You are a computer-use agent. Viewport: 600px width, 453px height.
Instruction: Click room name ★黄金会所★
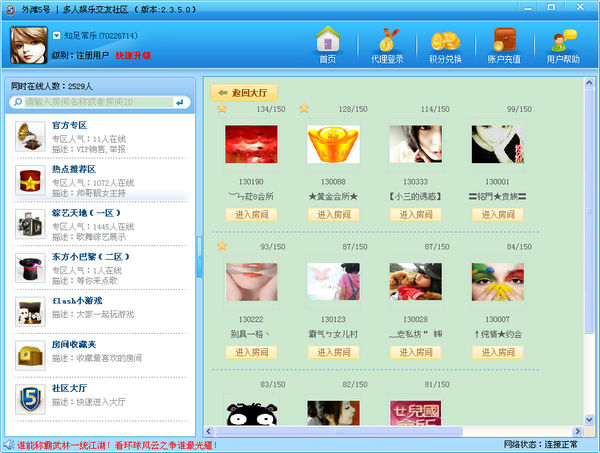pyautogui.click(x=333, y=197)
